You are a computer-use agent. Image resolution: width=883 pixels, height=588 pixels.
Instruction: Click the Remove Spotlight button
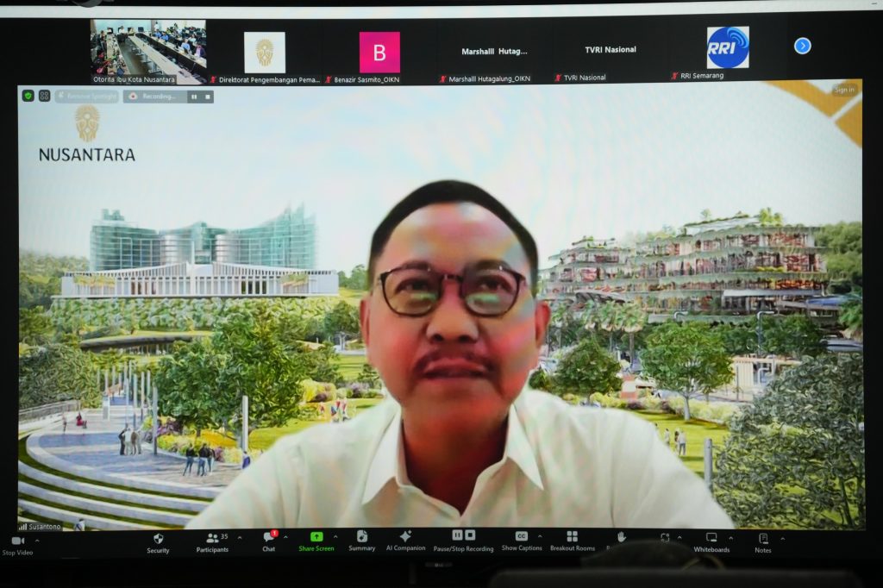pos(87,97)
